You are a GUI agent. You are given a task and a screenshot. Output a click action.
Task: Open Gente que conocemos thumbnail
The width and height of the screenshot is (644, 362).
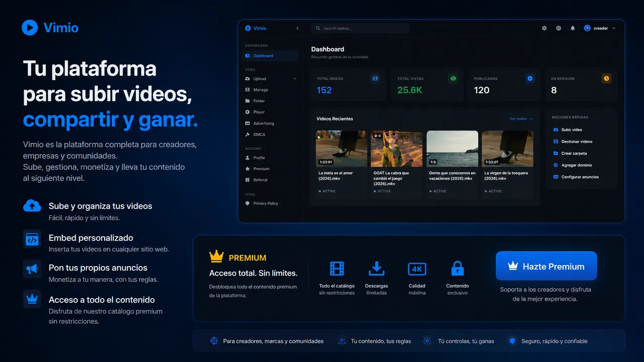[x=452, y=149]
